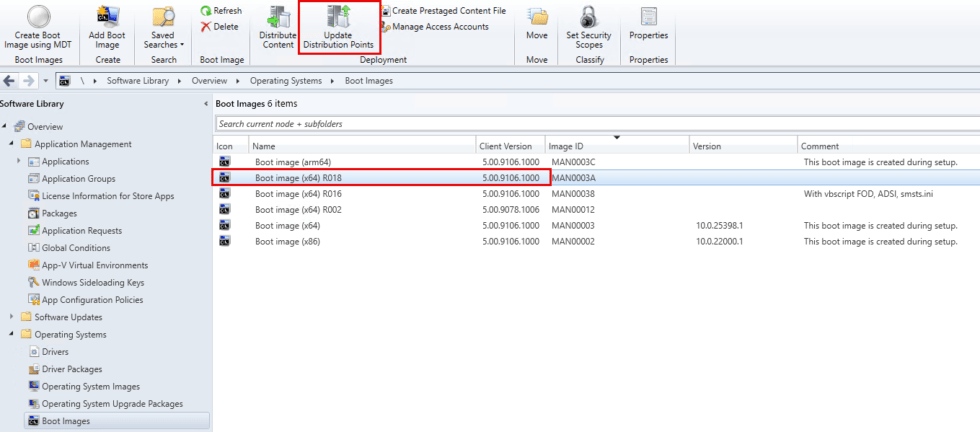This screenshot has height=432, width=980.
Task: Click Image ID MAN0003A cell
Action: 573,178
